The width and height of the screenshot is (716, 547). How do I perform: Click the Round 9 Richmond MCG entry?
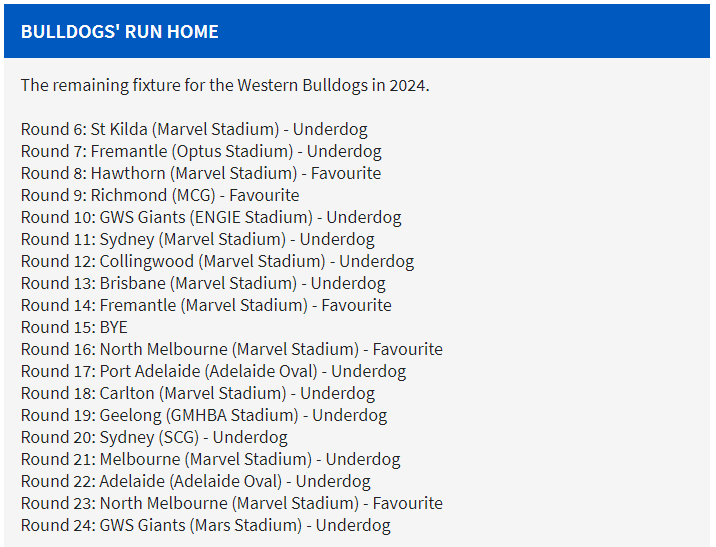(160, 195)
